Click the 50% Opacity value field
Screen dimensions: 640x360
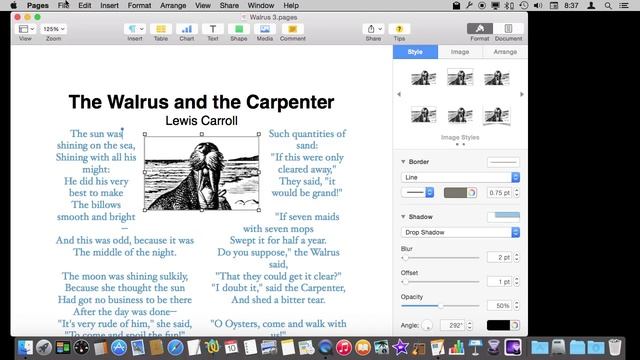(x=499, y=306)
